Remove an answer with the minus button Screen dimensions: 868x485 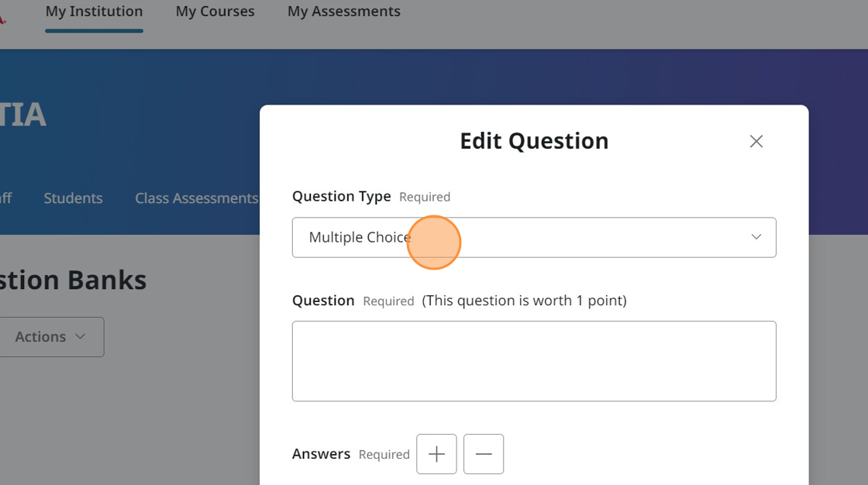point(484,454)
